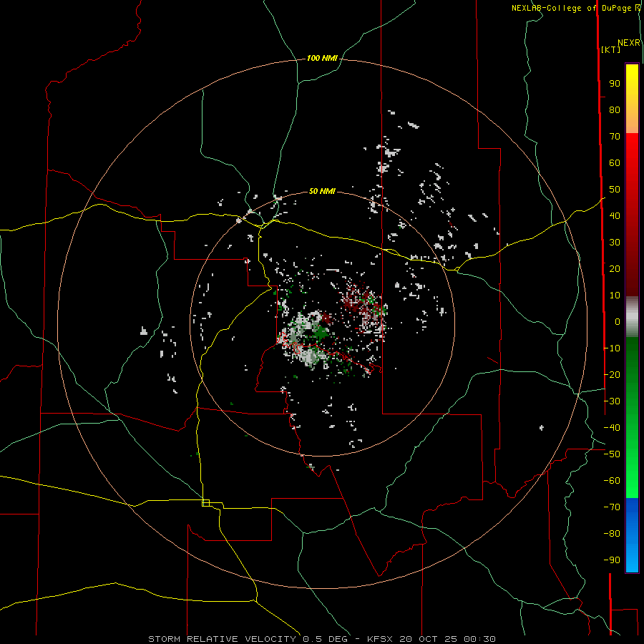The image size is (644, 644).
Task: Click the 0.5 DEG elevation text
Action: coord(325,639)
